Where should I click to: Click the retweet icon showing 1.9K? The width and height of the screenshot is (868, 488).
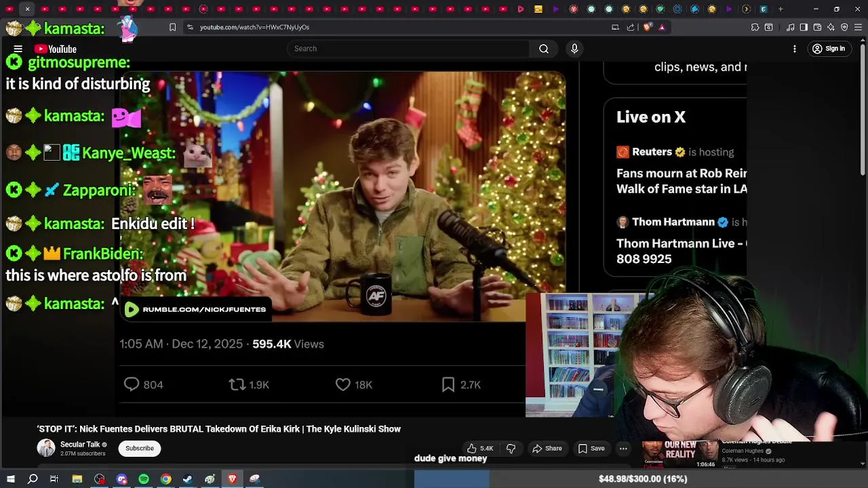237,384
